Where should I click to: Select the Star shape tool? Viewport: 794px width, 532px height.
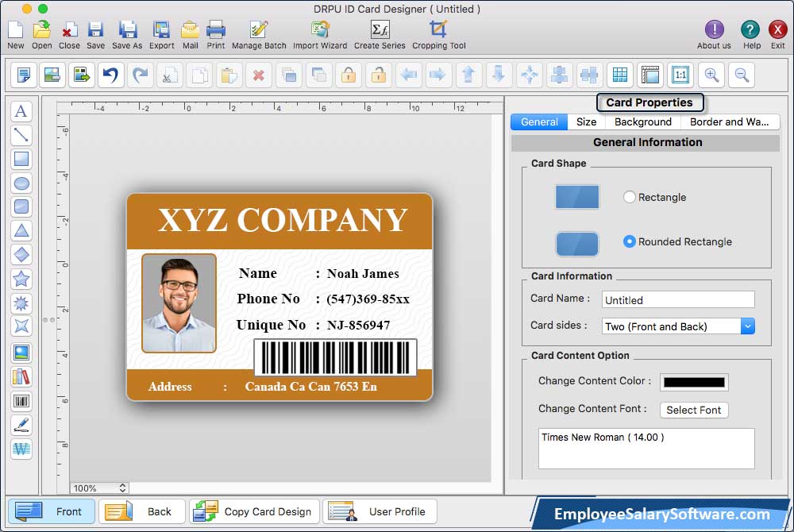tap(21, 279)
